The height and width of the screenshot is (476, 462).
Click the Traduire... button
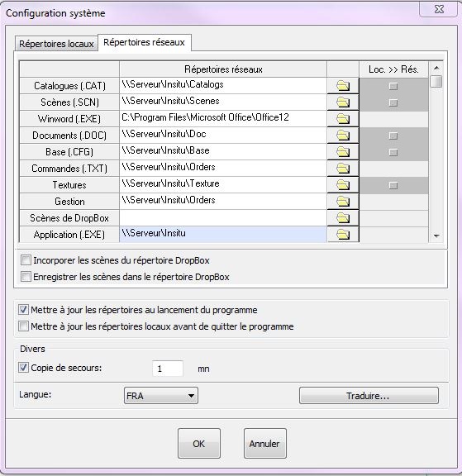point(369,396)
